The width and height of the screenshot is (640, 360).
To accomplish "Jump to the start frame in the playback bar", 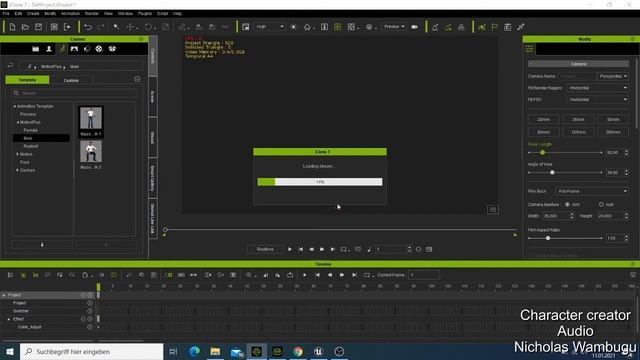I will pyautogui.click(x=301, y=249).
